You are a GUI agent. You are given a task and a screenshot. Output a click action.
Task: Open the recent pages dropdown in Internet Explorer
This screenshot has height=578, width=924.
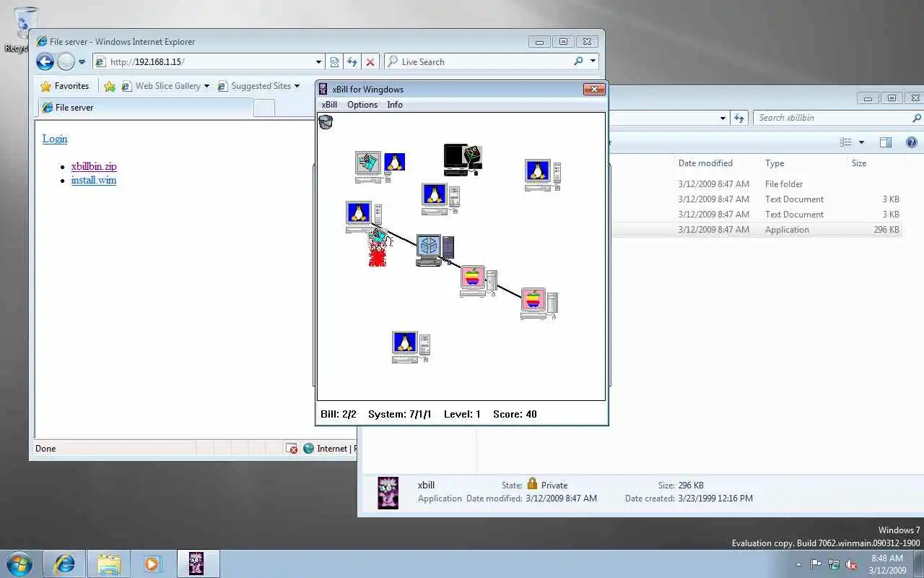click(82, 62)
